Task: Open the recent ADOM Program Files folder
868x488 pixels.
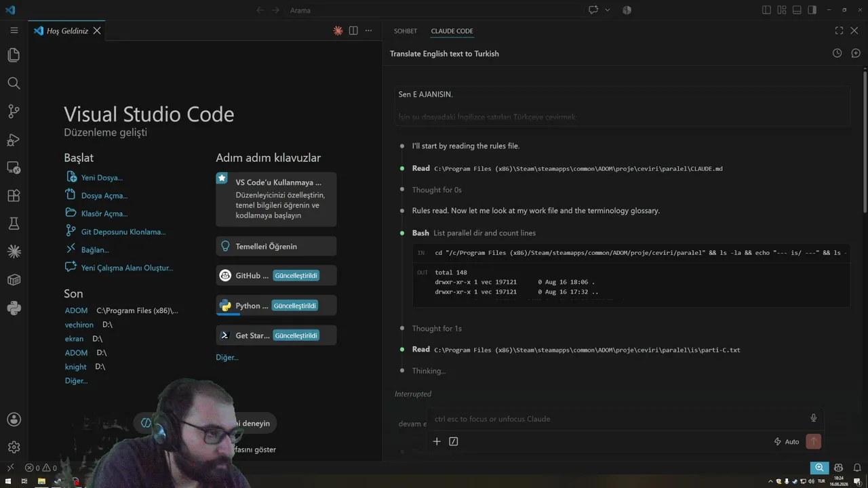Action: pos(76,310)
